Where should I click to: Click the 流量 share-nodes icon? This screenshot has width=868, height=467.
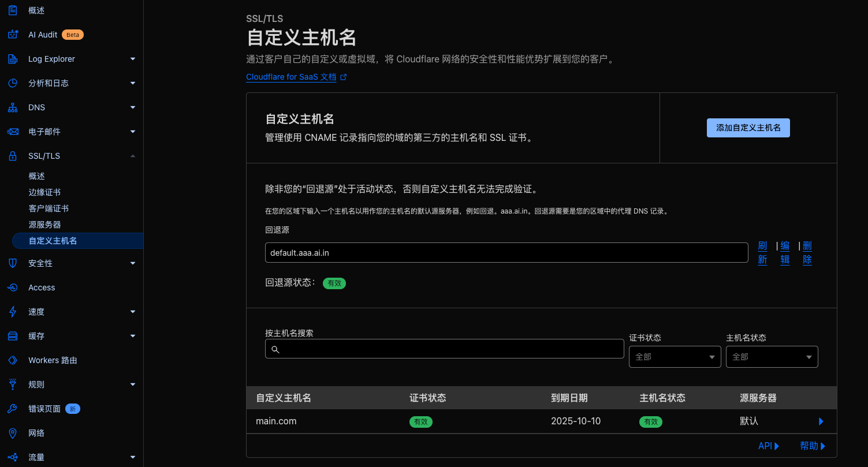[13, 457]
